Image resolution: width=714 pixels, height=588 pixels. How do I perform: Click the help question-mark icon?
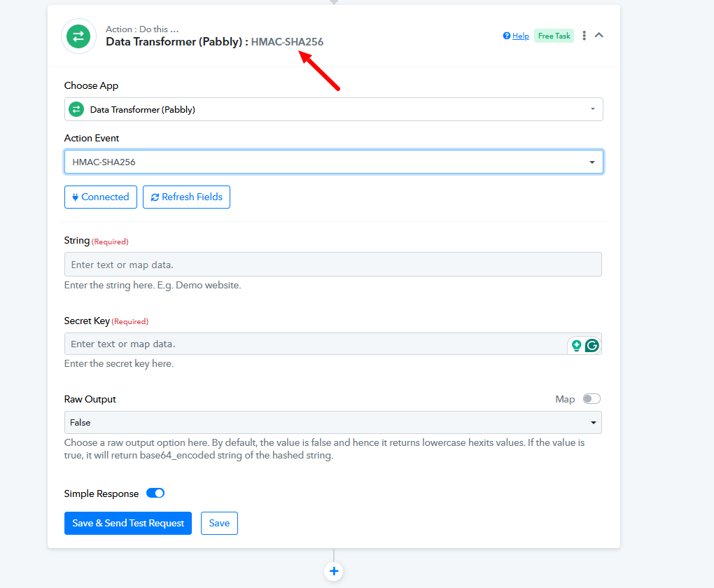coord(506,36)
